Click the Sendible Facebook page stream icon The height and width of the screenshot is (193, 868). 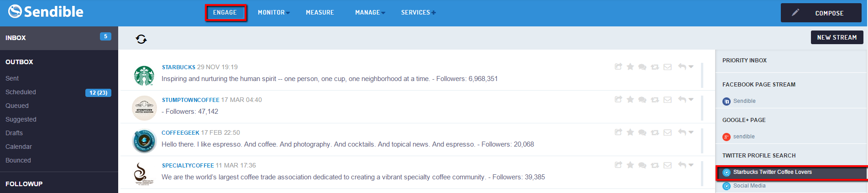(727, 101)
